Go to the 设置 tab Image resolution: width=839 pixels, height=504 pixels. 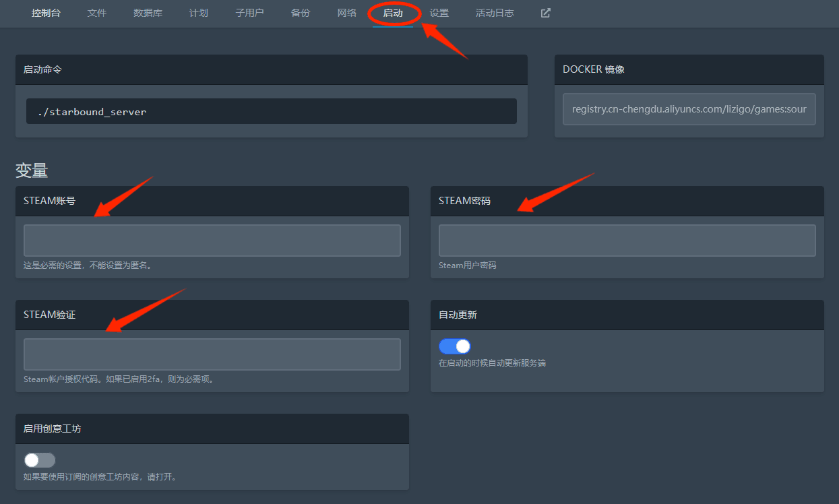[x=439, y=13]
